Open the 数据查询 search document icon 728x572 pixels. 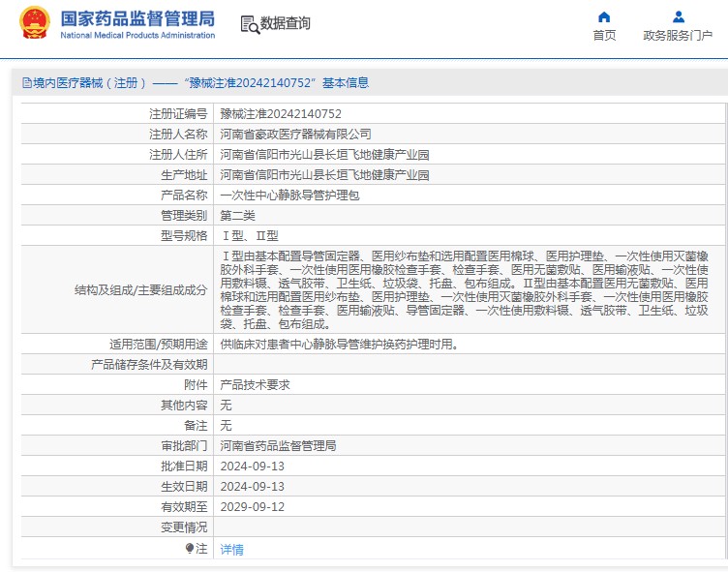(x=248, y=24)
